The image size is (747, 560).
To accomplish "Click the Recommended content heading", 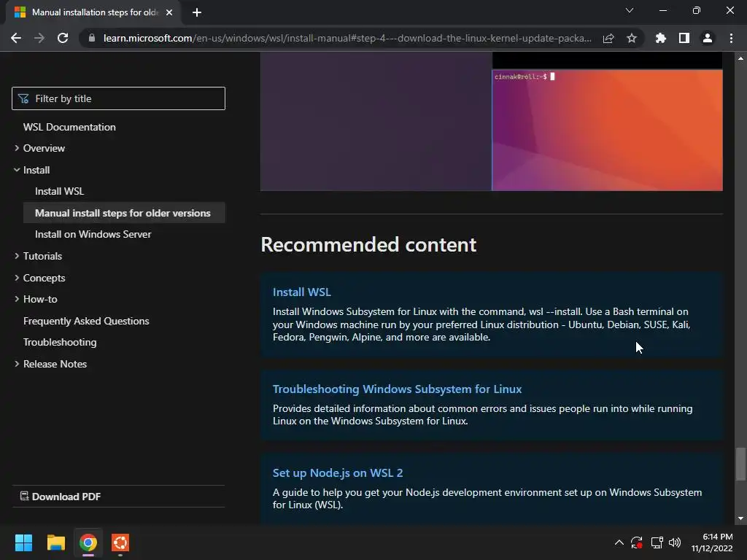I will coord(368,245).
